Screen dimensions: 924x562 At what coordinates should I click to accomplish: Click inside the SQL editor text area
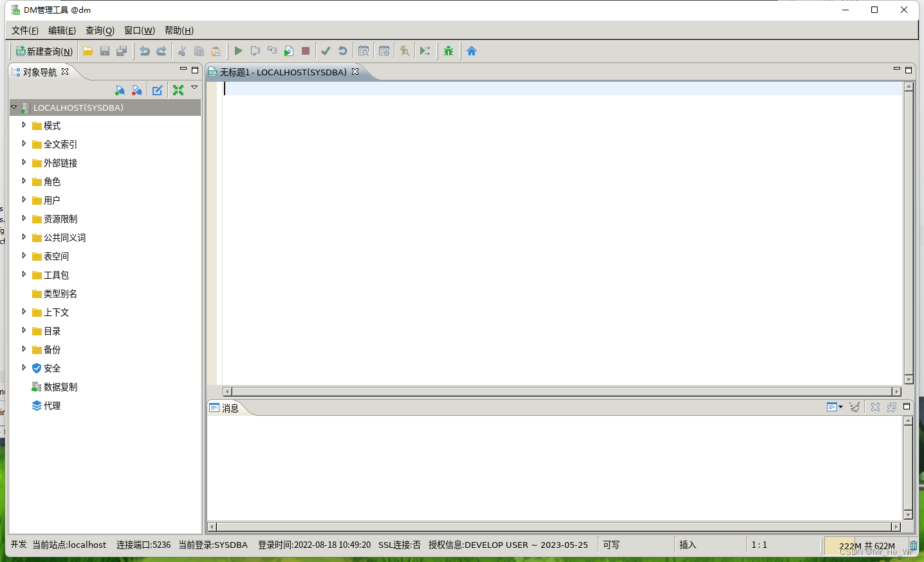[562, 233]
